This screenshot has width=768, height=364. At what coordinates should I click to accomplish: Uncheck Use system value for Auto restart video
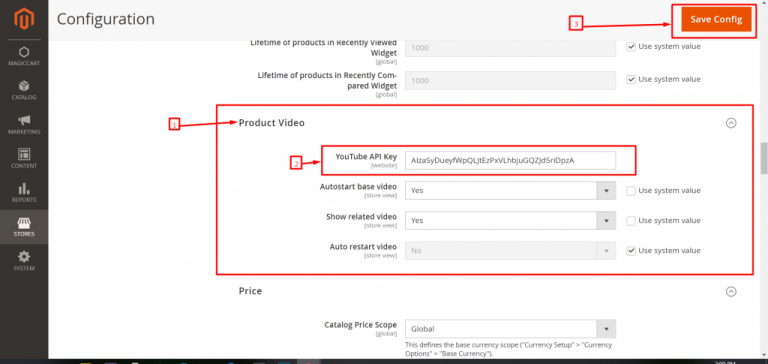(x=631, y=250)
